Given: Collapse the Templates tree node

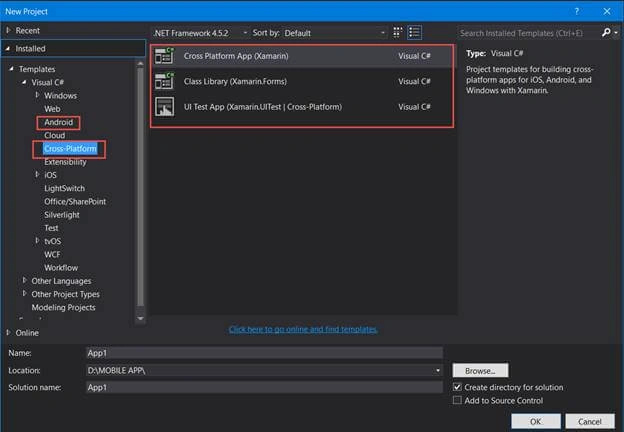Looking at the screenshot, I should coord(12,69).
